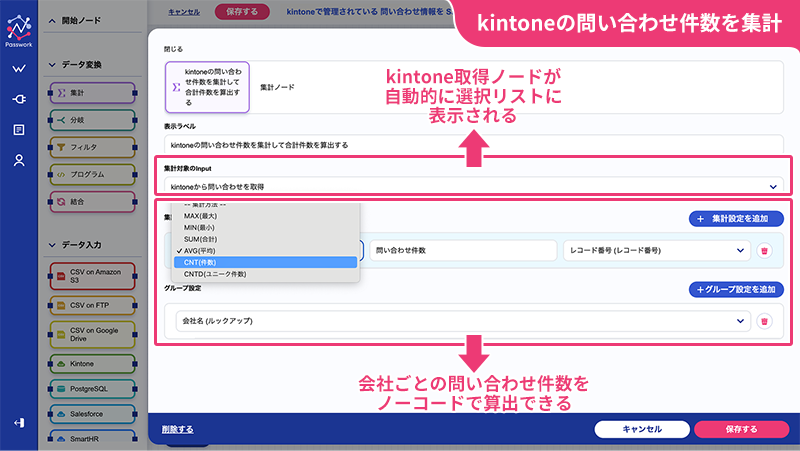
Task: Collapse the データ変換 section
Action: pos(52,65)
